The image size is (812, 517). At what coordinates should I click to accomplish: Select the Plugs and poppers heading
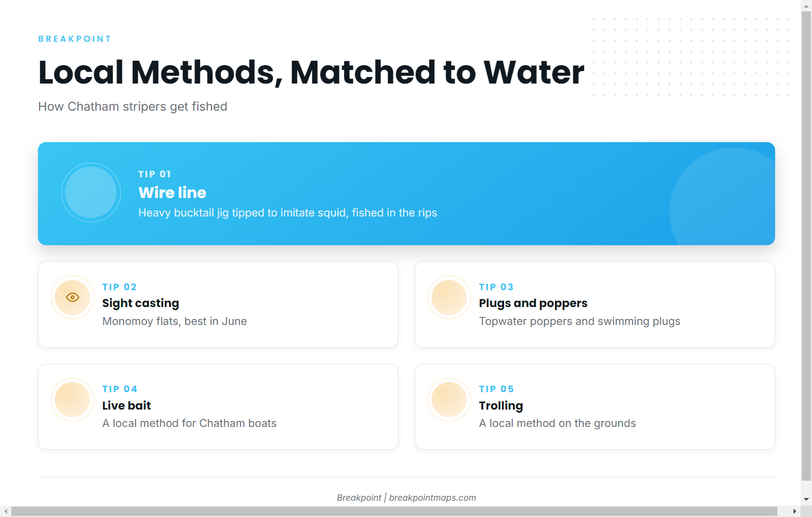coord(533,303)
